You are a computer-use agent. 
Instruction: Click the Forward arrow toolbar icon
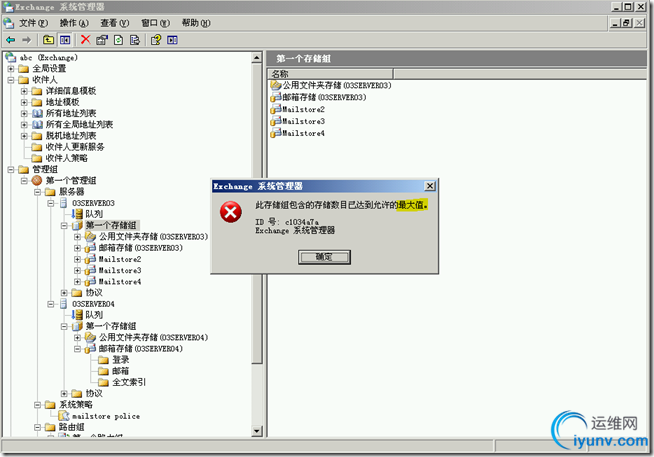(27, 40)
